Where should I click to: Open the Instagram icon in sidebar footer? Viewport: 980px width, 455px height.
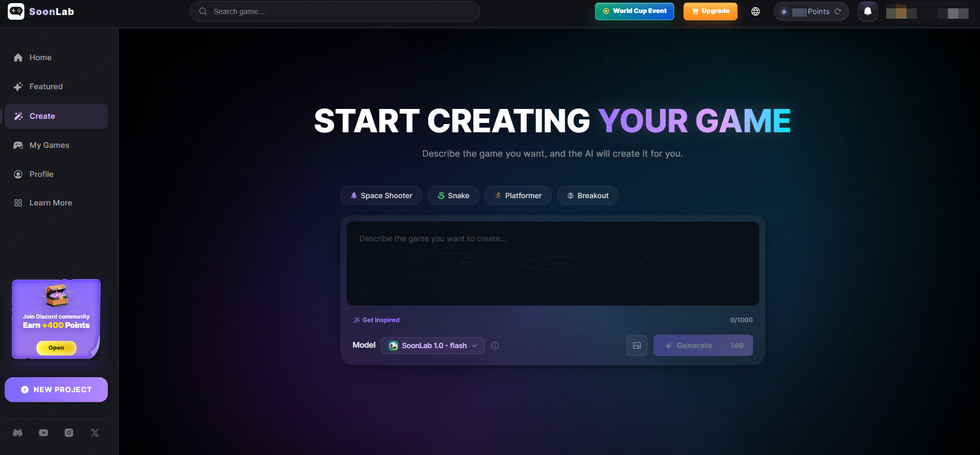click(x=69, y=433)
